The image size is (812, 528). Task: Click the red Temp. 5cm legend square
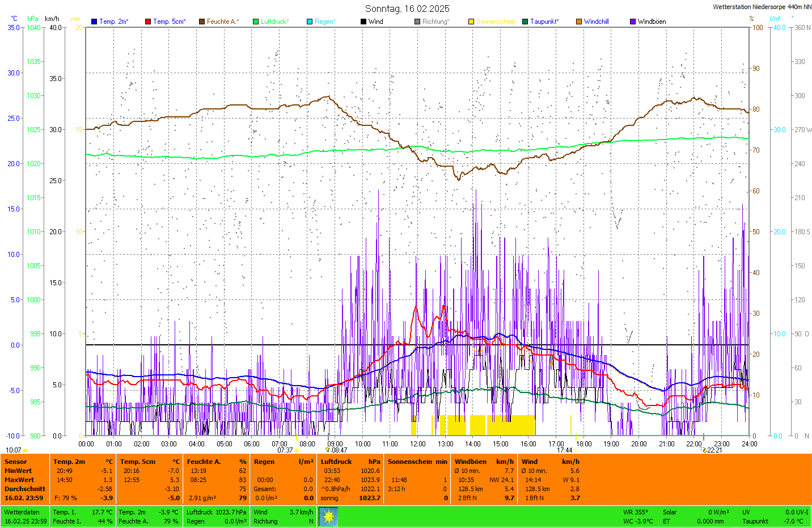148,22
